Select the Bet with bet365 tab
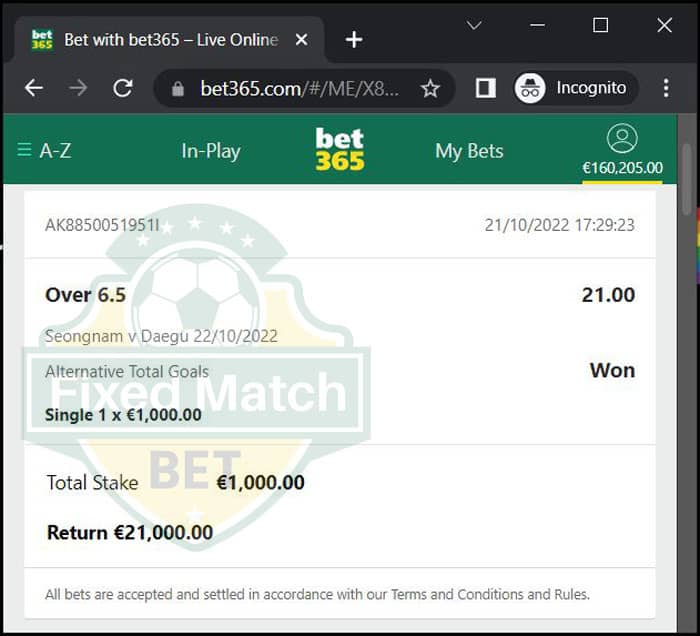This screenshot has height=636, width=700. (x=170, y=40)
